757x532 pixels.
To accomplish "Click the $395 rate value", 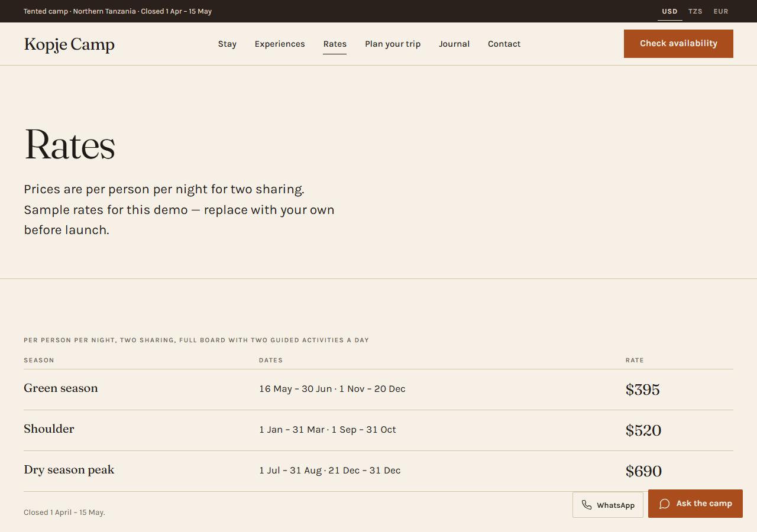I will pyautogui.click(x=643, y=390).
